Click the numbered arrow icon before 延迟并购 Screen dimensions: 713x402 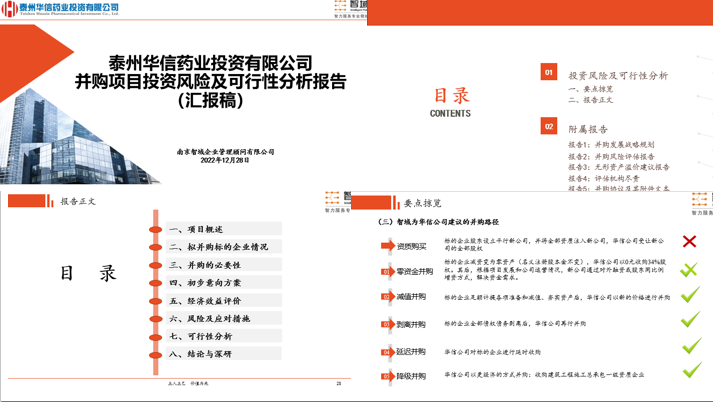(x=388, y=352)
